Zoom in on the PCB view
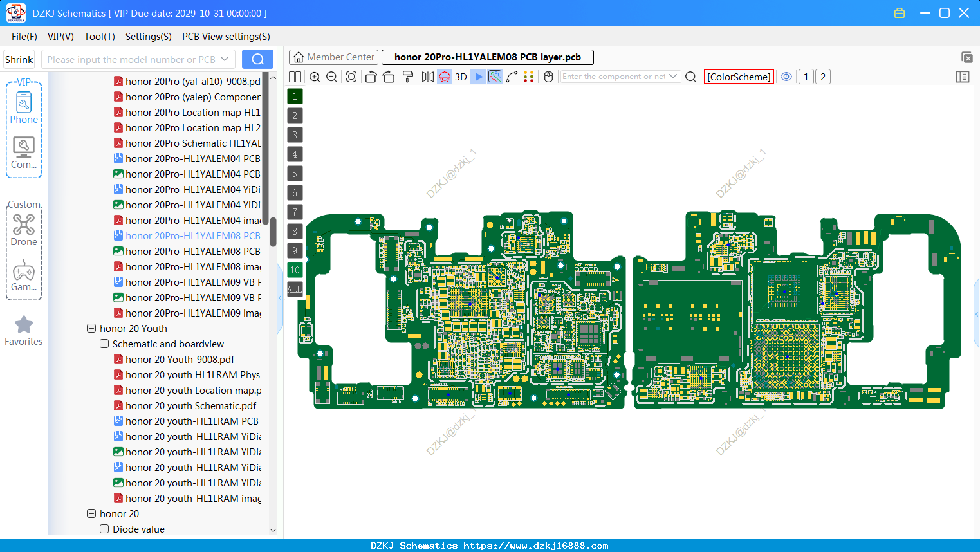Viewport: 980px width, 552px height. tap(315, 77)
